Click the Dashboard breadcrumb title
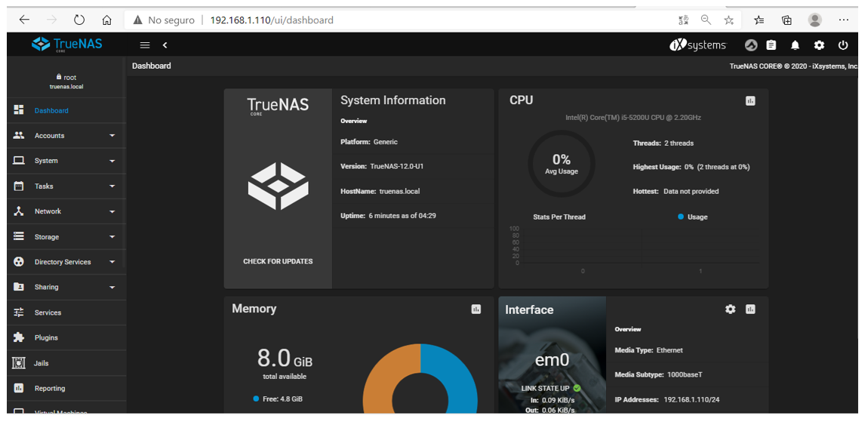 pyautogui.click(x=152, y=66)
